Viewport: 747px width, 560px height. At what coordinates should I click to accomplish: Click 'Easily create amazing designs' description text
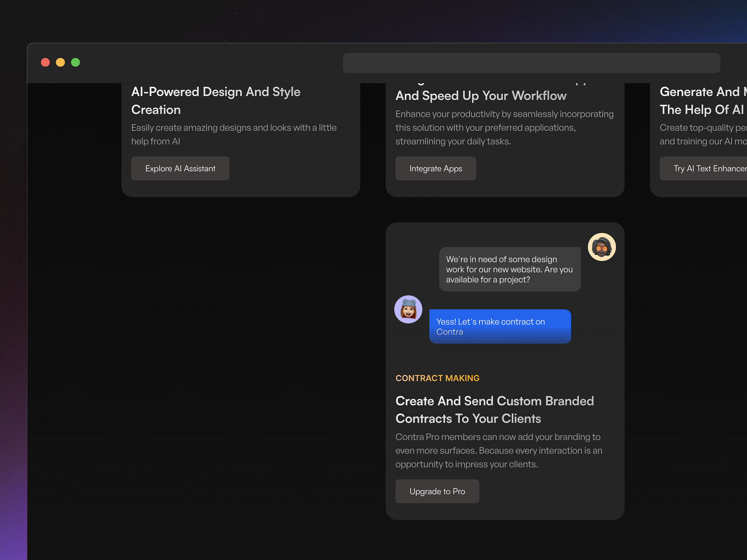coord(234,134)
